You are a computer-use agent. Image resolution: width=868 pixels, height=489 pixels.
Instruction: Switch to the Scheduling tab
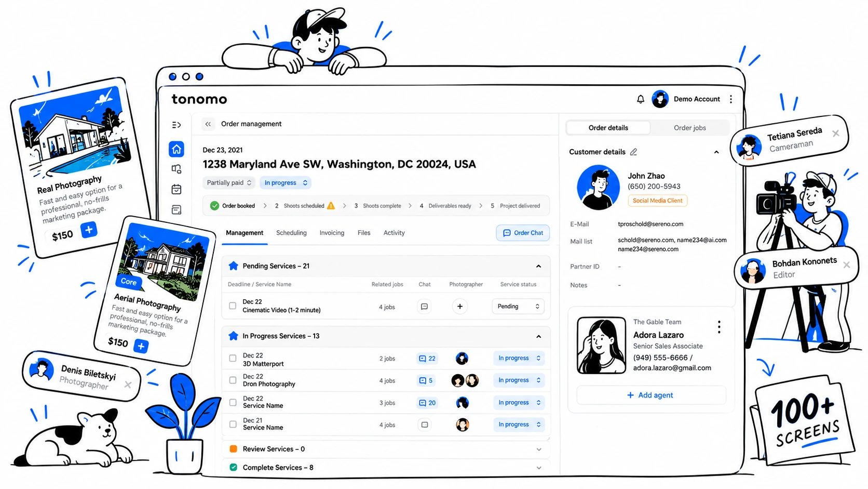coord(291,233)
